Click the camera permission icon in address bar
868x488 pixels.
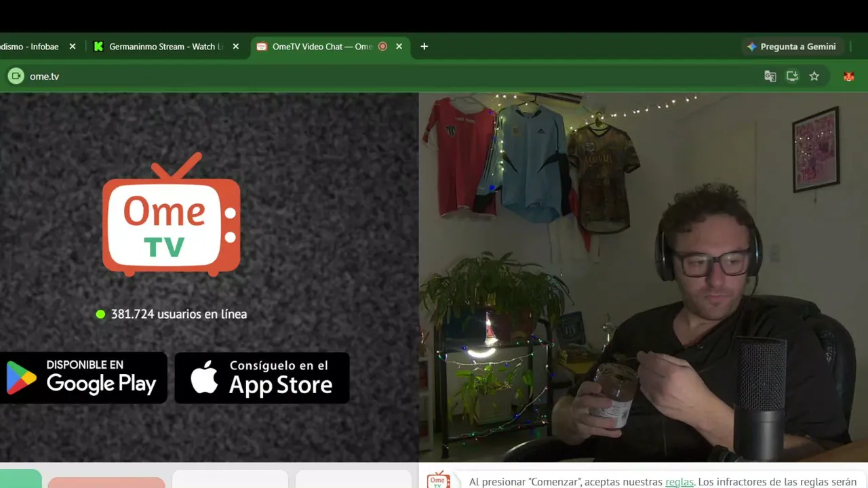[x=16, y=77]
